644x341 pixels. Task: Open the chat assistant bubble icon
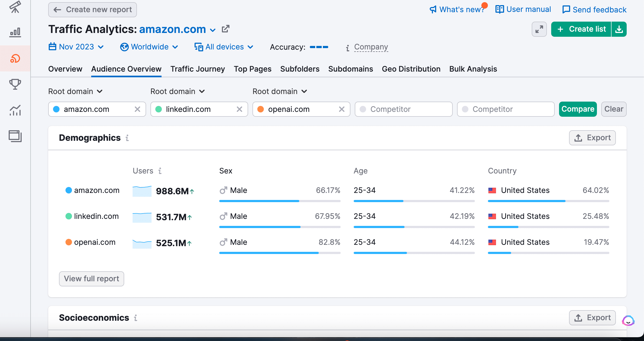628,321
